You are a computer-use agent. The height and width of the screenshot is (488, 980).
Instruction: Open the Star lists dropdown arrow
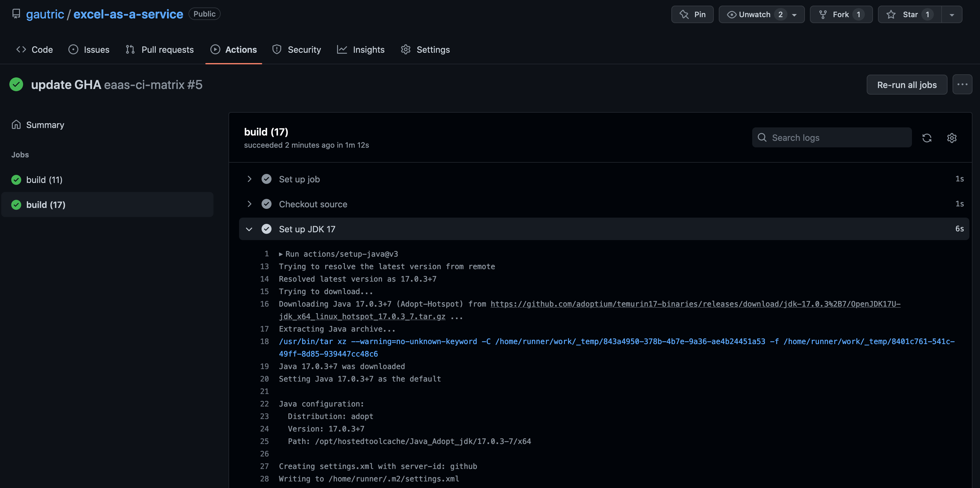click(x=952, y=14)
